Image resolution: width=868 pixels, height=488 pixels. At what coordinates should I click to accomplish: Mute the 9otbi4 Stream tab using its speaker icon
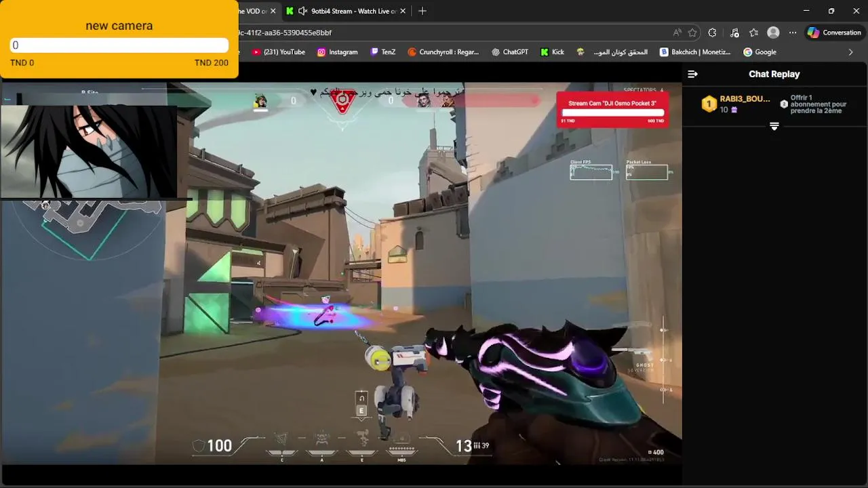[302, 11]
